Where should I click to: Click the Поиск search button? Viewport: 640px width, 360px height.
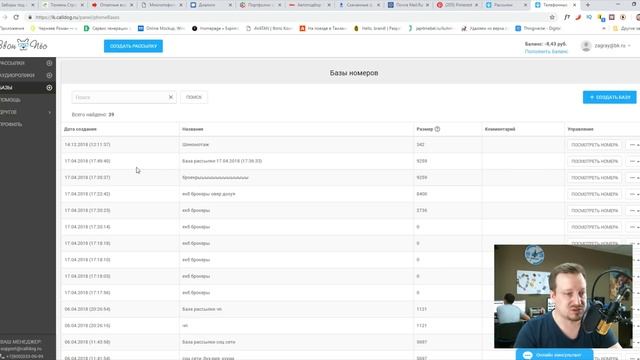click(x=194, y=97)
